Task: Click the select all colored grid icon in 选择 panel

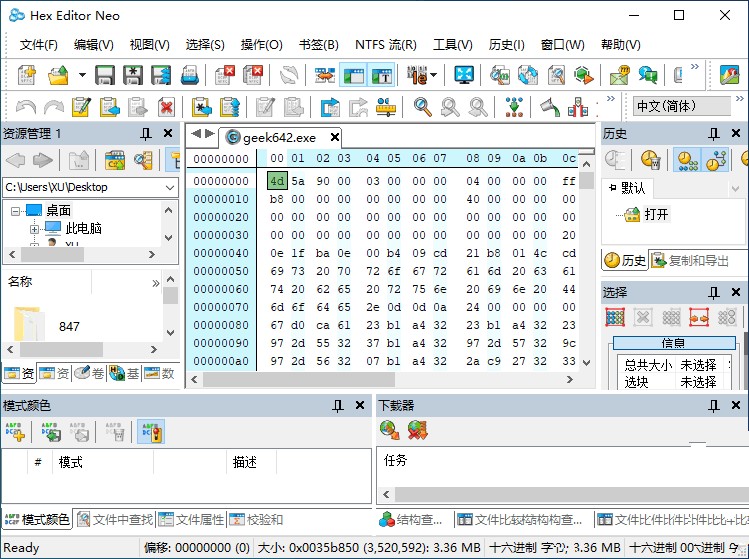Action: point(615,317)
